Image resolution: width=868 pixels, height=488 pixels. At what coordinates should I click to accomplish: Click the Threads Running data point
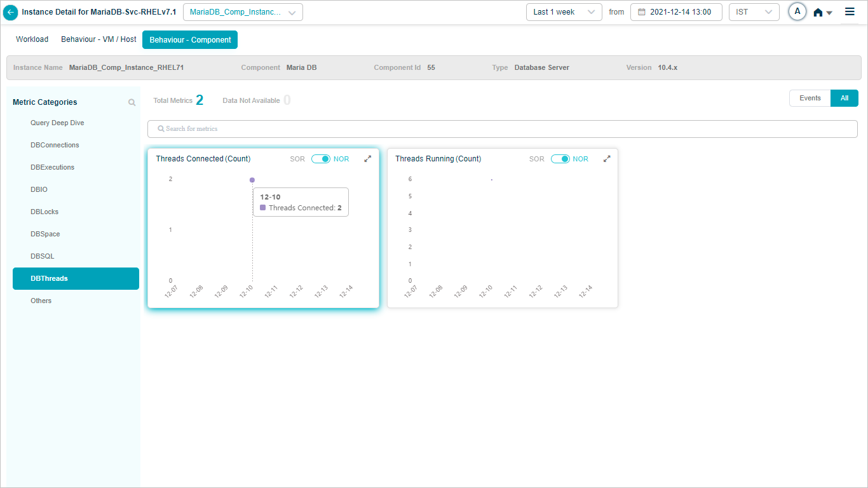click(492, 180)
